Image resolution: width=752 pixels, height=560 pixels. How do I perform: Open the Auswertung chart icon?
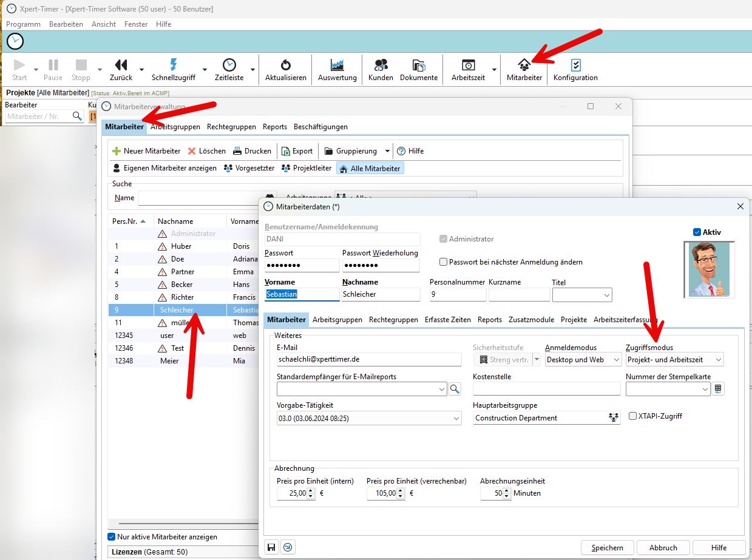(x=337, y=66)
